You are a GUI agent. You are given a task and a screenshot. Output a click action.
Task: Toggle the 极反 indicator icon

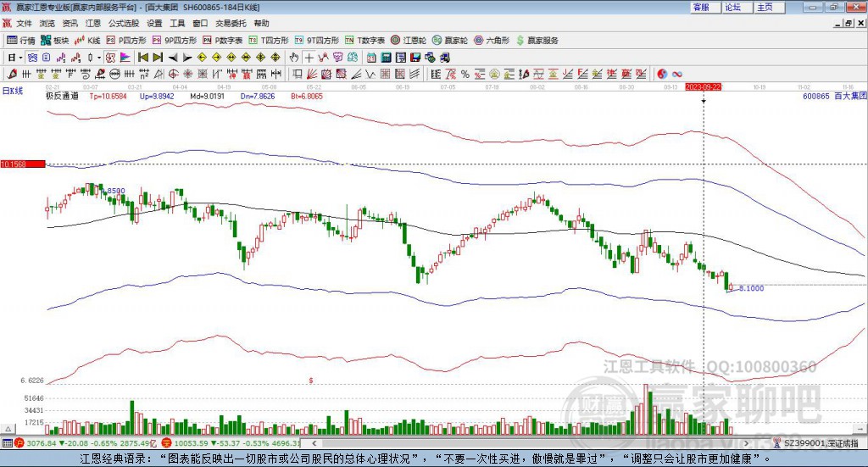tap(111, 58)
